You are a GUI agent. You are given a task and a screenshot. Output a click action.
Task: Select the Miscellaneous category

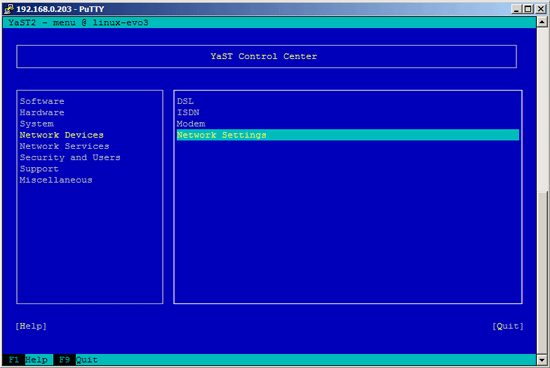56,180
